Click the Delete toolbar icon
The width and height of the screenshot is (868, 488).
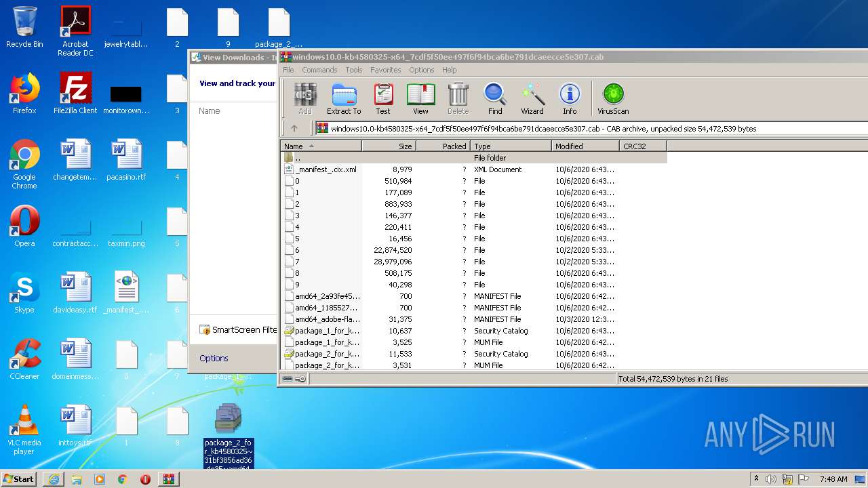click(x=458, y=99)
